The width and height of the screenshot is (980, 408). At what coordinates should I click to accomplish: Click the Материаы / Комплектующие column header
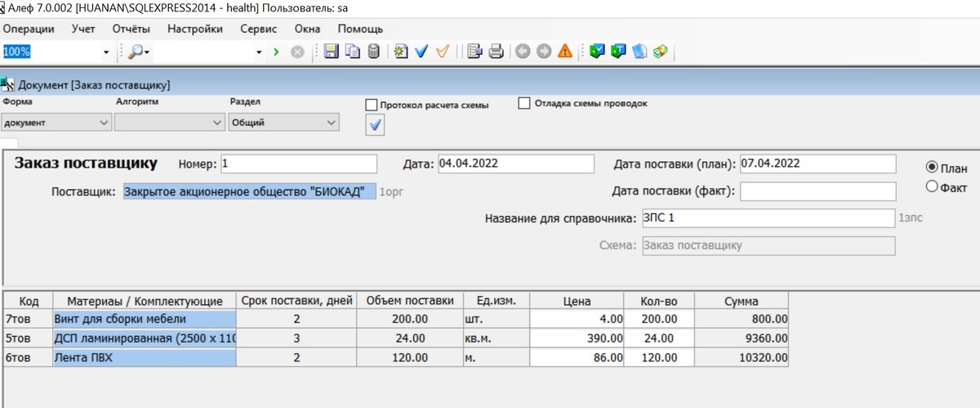[x=145, y=301]
